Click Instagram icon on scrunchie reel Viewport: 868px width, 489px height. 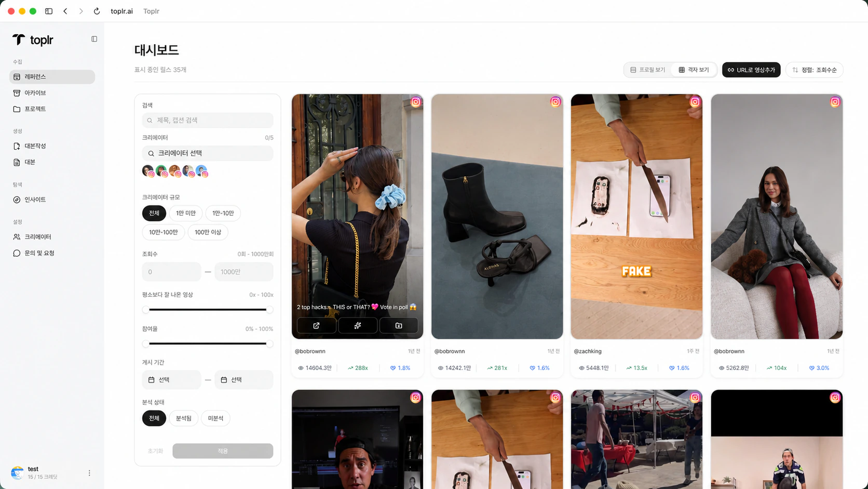(416, 102)
